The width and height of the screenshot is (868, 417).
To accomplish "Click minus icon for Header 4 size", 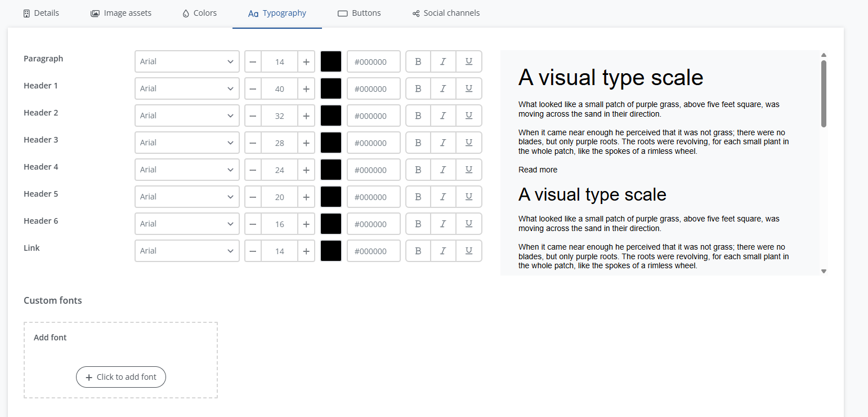I will 253,170.
